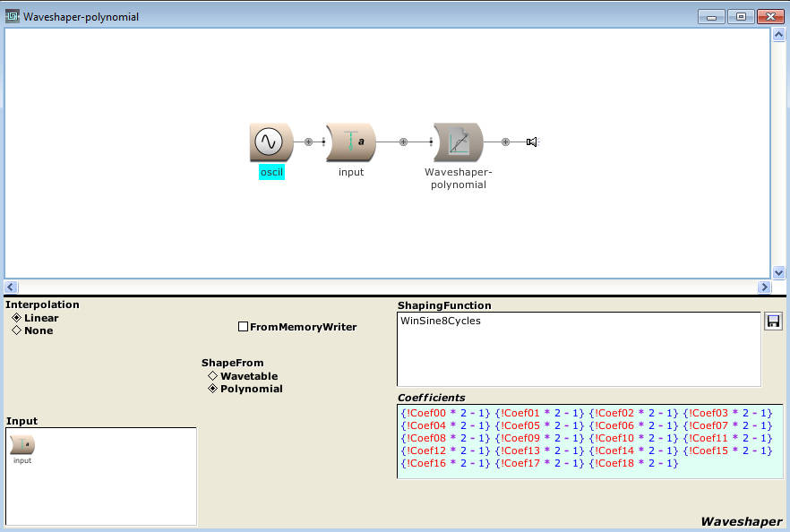Choose Polynomial under ShapeFrom
Screen dimensions: 790x532
245,389
